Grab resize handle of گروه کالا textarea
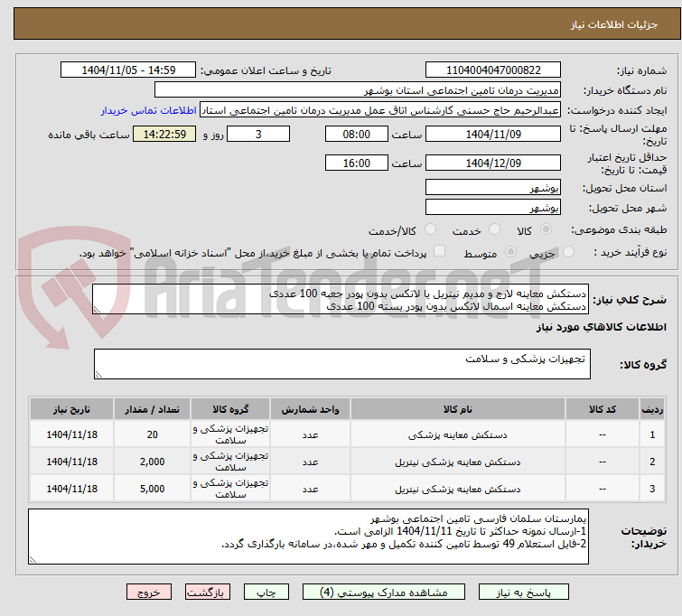This screenshot has height=616, width=682. pos(98,375)
